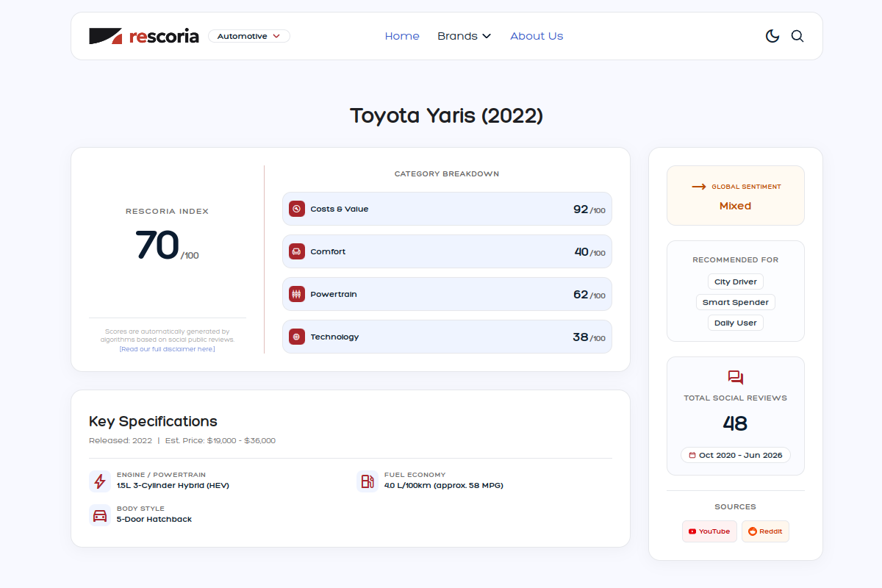Click the Technology score 38
Image resolution: width=882 pixels, height=588 pixels.
(x=581, y=337)
